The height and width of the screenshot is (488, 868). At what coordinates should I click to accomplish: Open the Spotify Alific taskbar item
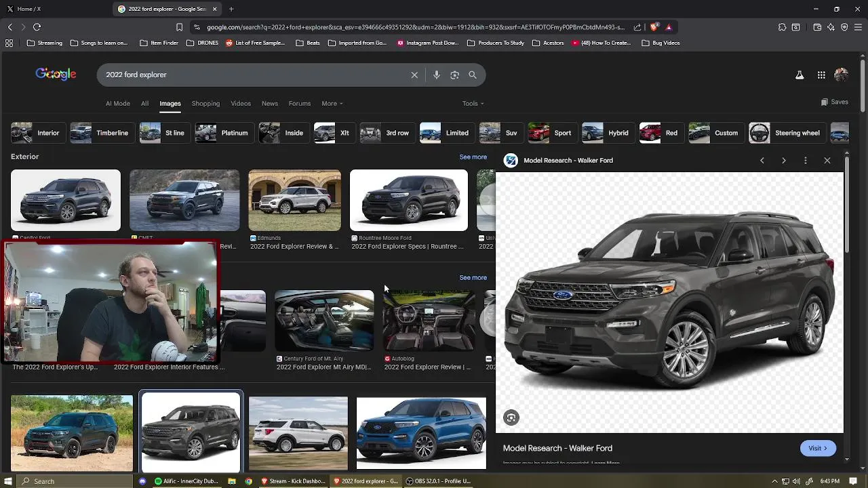(x=186, y=481)
